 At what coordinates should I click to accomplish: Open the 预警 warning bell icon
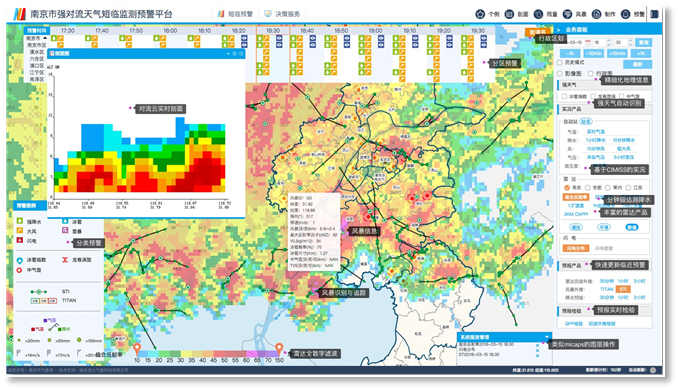point(625,14)
